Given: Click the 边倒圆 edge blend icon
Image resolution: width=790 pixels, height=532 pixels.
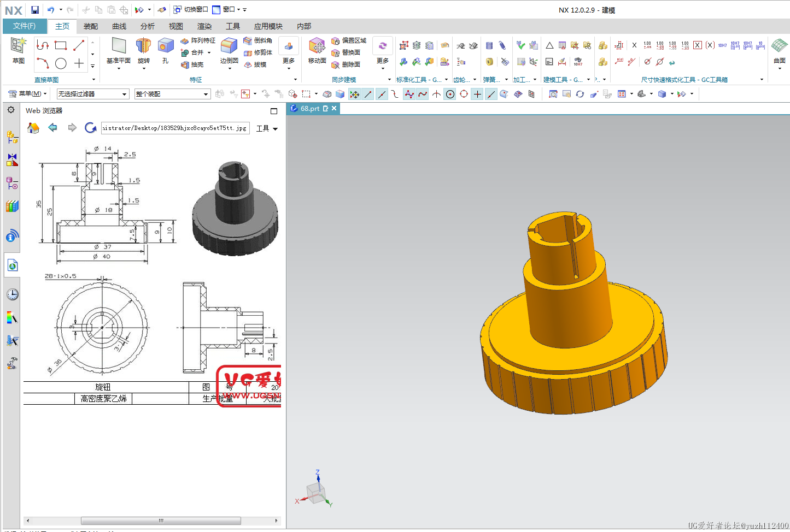Looking at the screenshot, I should (229, 45).
